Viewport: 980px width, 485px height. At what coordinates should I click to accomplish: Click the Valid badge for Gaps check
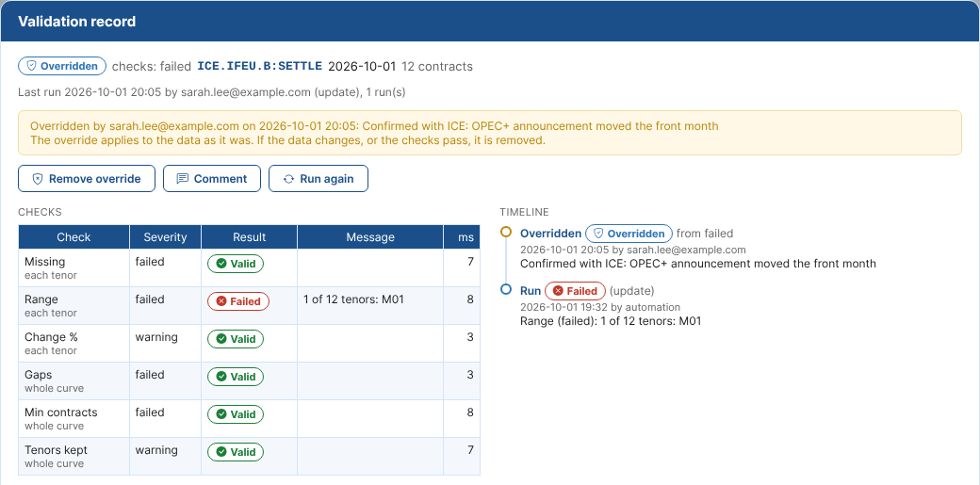[236, 377]
